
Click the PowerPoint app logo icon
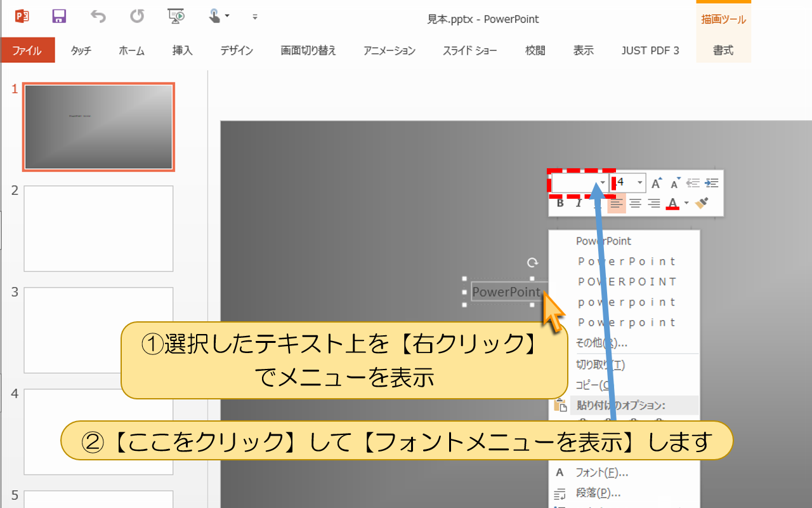22,17
